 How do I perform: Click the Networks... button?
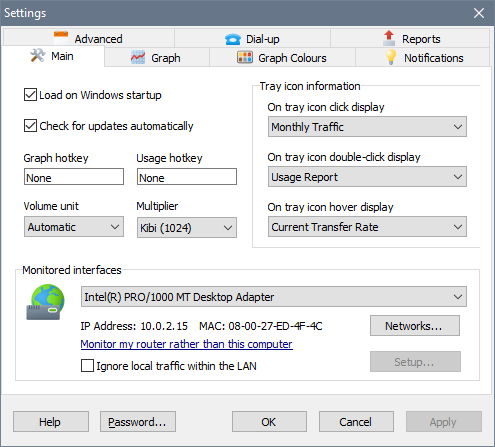(415, 326)
